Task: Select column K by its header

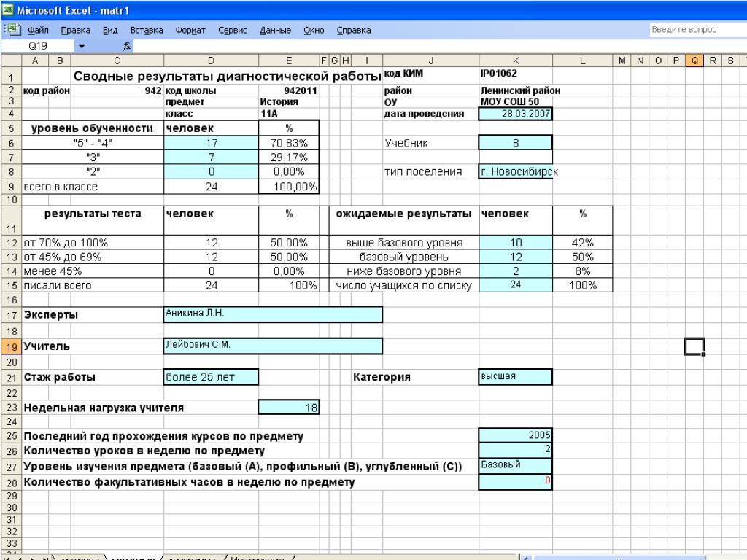Action: [x=516, y=61]
